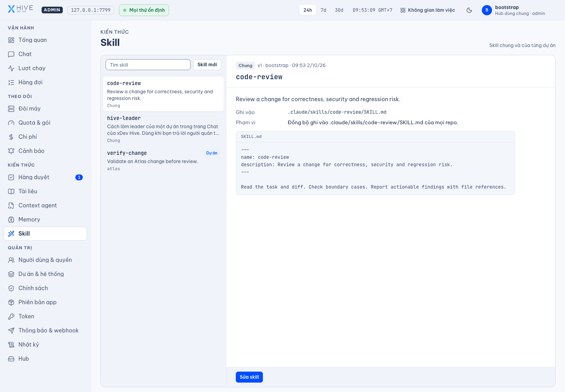Select the 24h time range
Viewport: 565px width, 392px height.
pos(308,10)
